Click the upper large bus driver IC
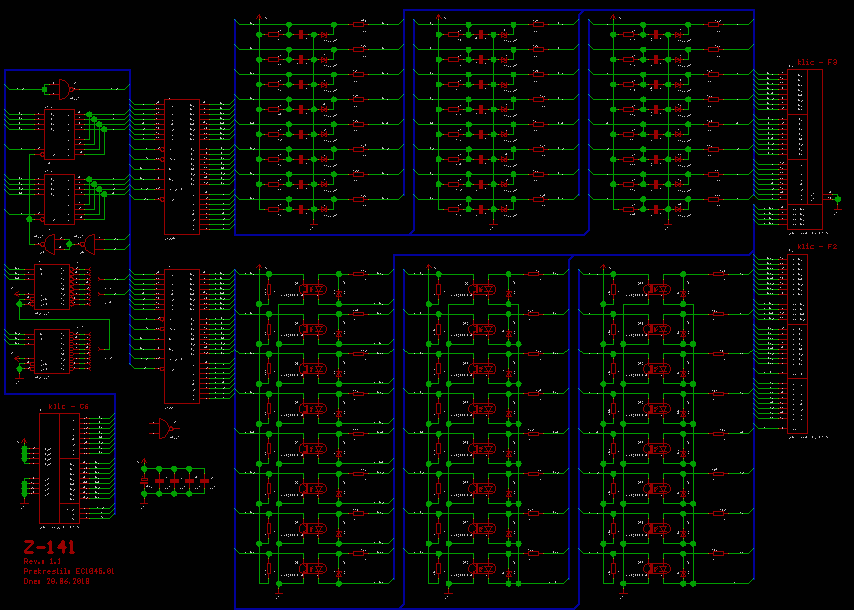854x610 pixels. pyautogui.click(x=182, y=166)
